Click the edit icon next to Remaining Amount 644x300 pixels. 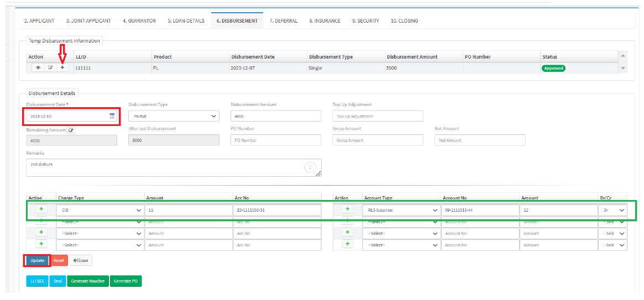(71, 130)
